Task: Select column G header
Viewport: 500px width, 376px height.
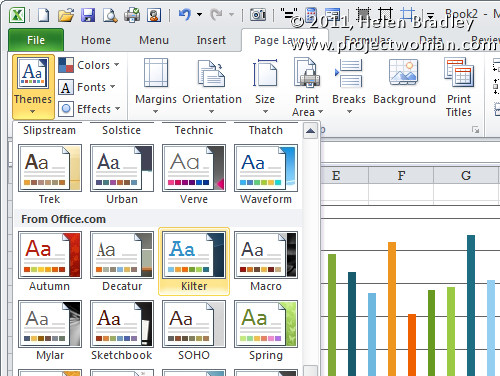Action: click(x=466, y=175)
